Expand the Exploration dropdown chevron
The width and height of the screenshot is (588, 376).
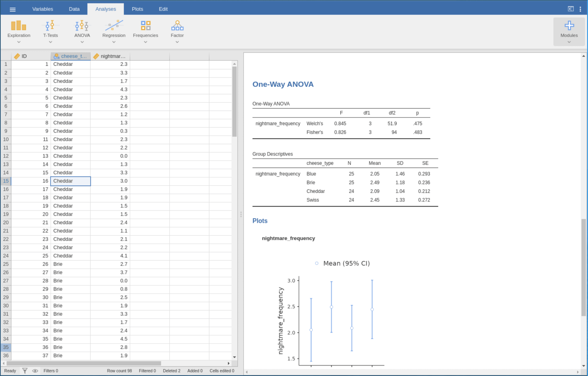tap(19, 42)
